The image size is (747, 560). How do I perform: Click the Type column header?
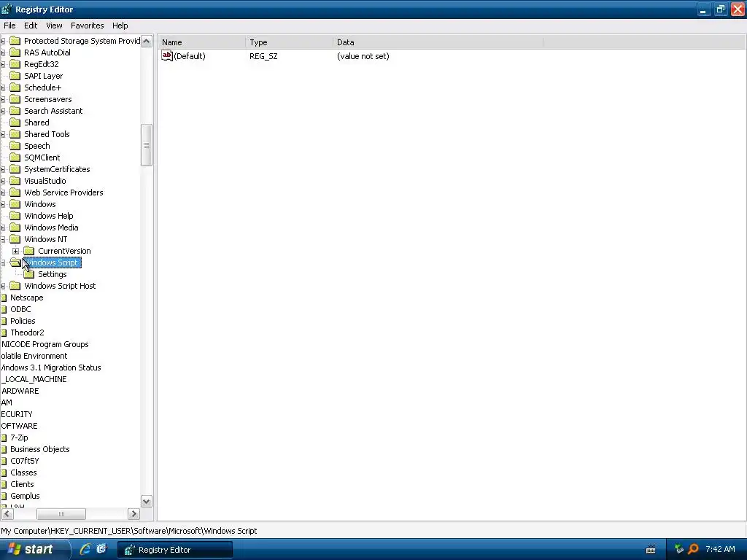point(289,42)
